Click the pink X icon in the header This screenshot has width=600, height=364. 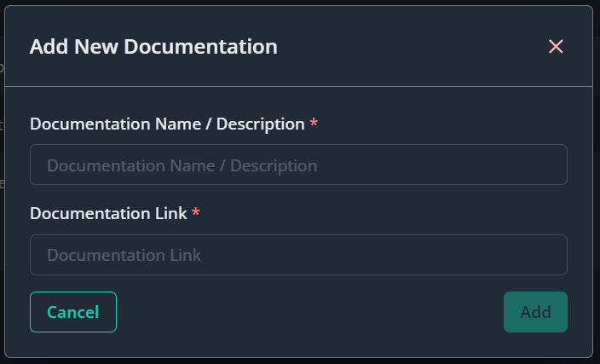556,47
